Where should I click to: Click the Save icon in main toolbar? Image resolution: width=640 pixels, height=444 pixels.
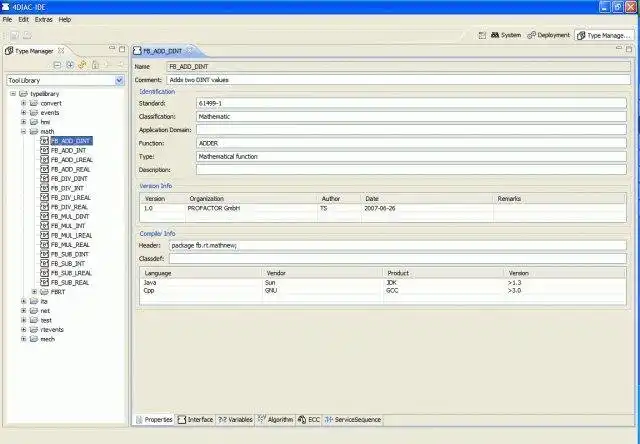(x=15, y=36)
